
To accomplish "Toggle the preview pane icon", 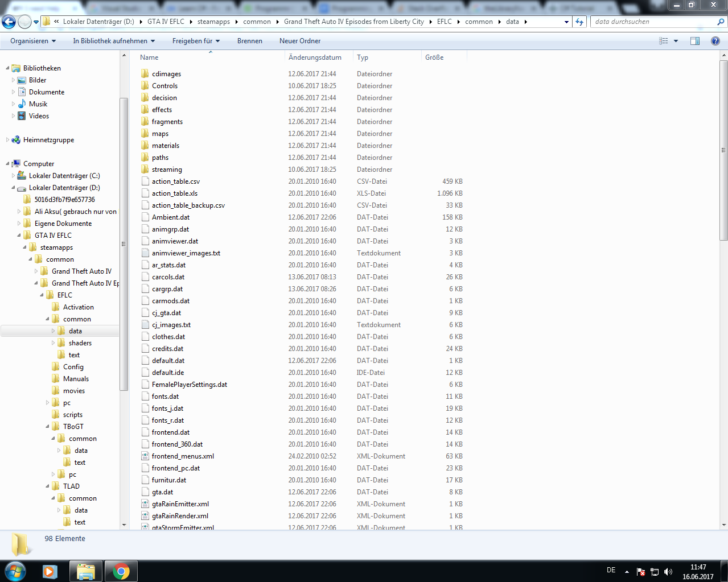I will 695,41.
